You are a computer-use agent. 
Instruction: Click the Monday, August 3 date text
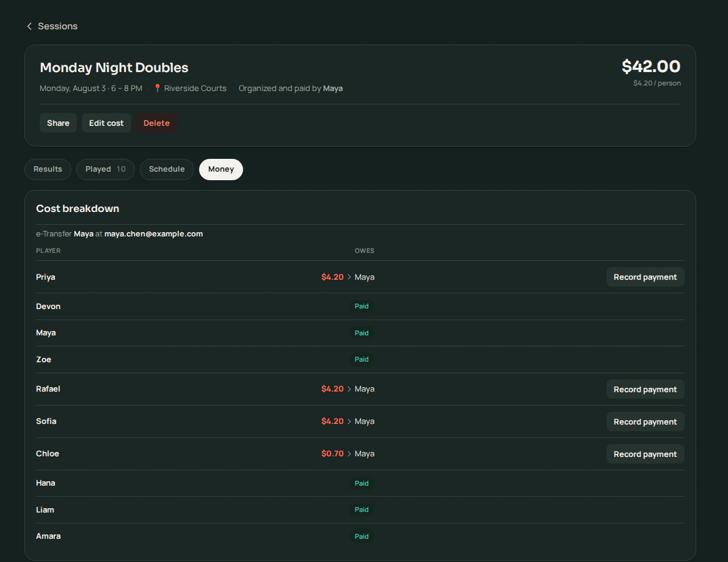pos(73,88)
